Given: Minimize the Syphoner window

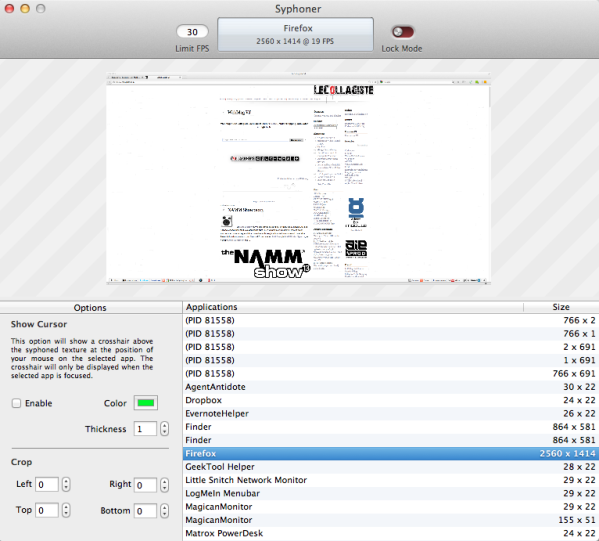Looking at the screenshot, I should tap(25, 8).
